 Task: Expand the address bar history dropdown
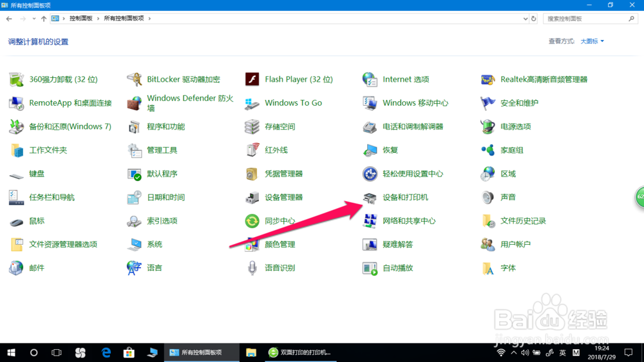526,19
